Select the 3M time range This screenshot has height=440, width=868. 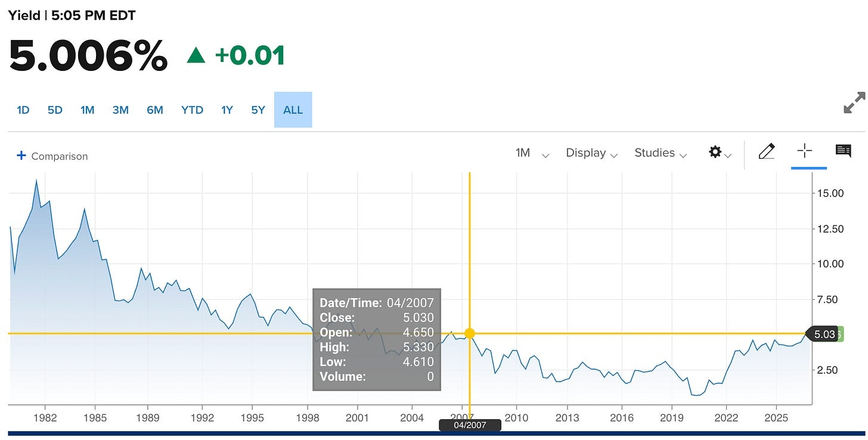(x=120, y=110)
